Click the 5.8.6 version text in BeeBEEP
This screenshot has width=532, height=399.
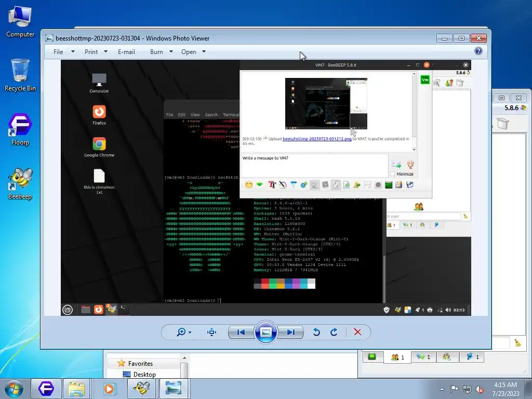point(511,108)
